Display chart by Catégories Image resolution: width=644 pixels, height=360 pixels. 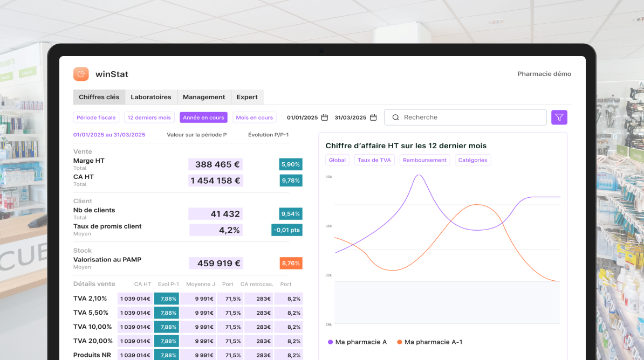click(472, 160)
